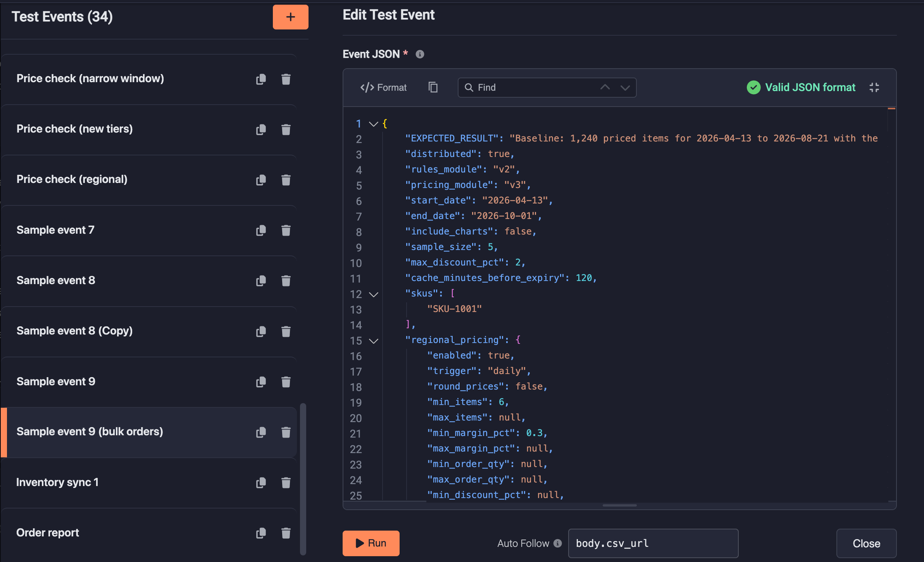Duplicate Sample event 8 (Copy)

261,331
